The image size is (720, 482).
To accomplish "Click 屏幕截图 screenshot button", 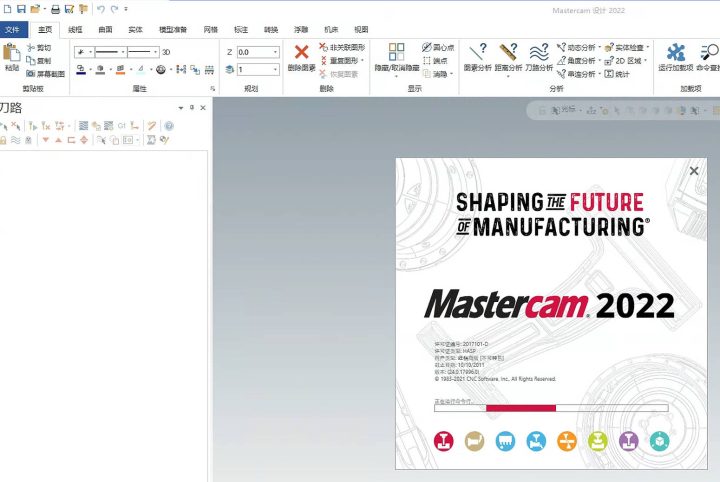I will click(x=45, y=73).
